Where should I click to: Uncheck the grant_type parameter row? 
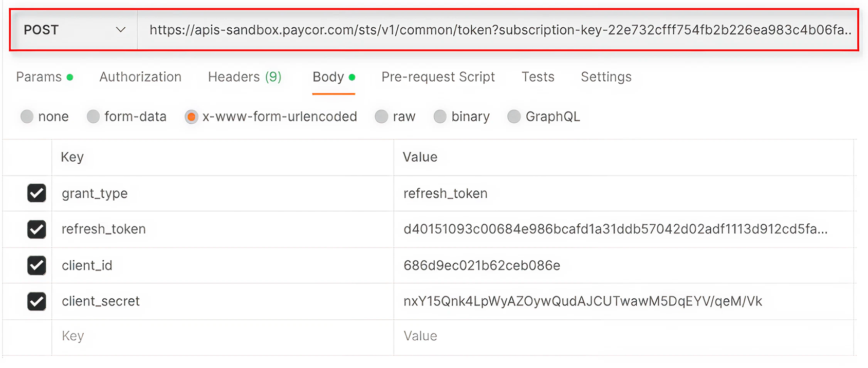click(x=36, y=193)
